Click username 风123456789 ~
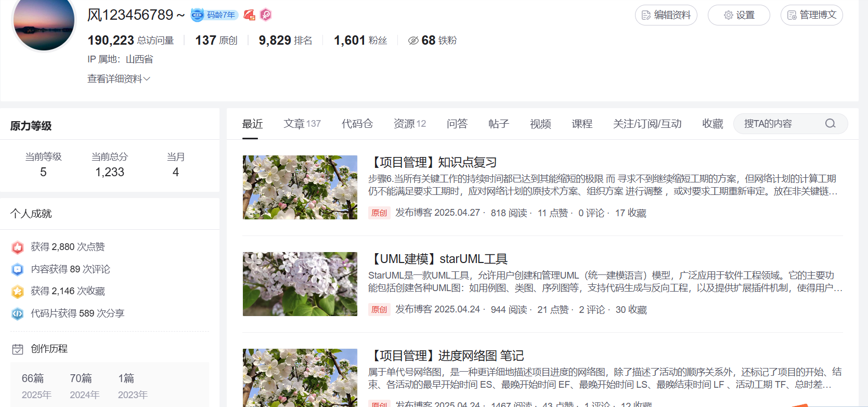 point(136,15)
